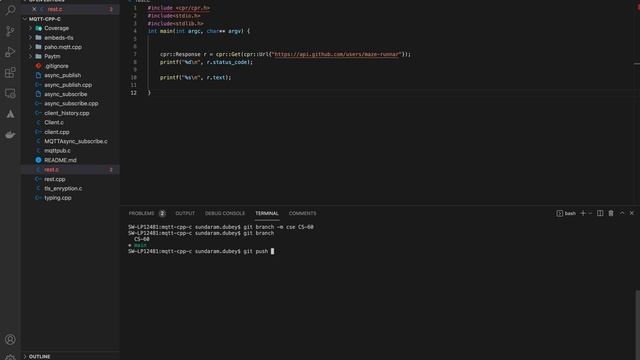This screenshot has width=640, height=360.
Task: Select the bash terminal instance
Action: [566, 213]
